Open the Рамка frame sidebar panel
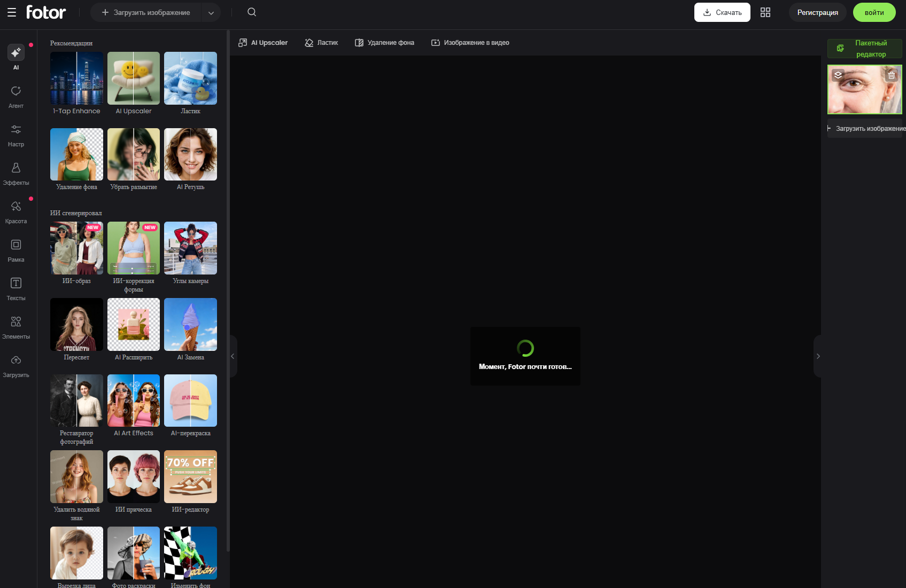Viewport: 906px width, 588px height. [16, 250]
